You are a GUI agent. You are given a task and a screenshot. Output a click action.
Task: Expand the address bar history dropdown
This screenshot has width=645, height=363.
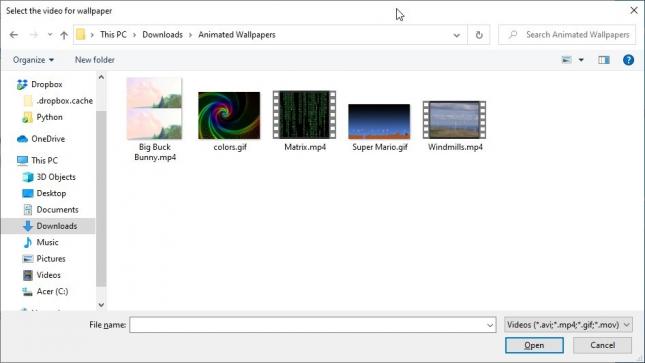pos(456,35)
